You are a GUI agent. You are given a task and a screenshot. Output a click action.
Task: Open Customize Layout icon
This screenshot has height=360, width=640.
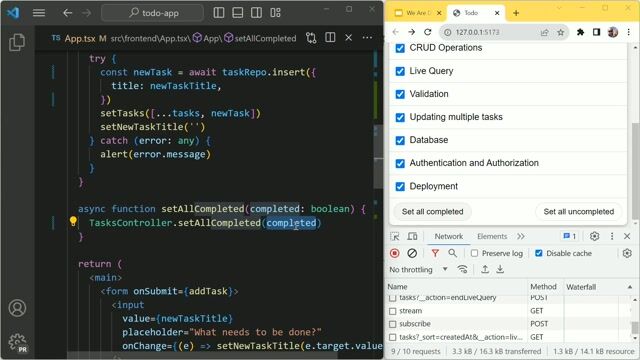click(276, 13)
